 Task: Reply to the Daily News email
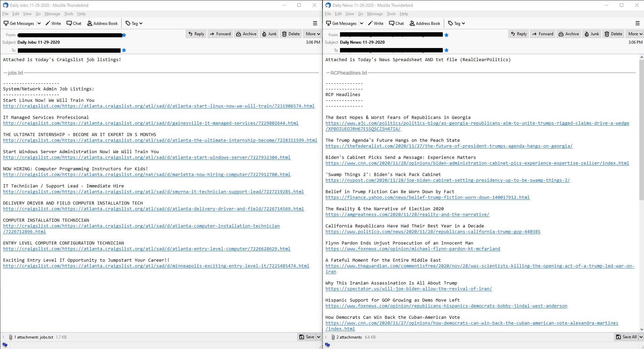click(x=519, y=34)
